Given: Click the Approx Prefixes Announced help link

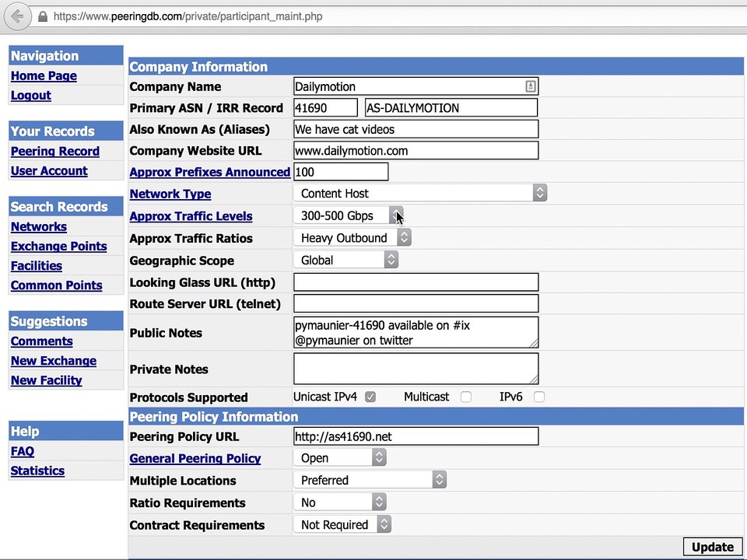Looking at the screenshot, I should [209, 172].
